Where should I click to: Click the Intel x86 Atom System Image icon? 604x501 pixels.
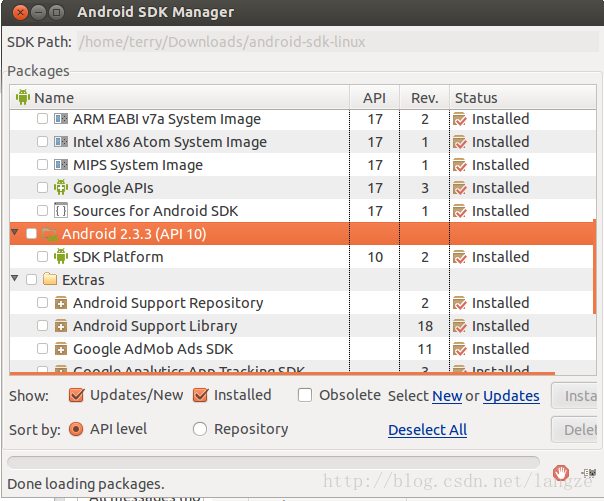(x=61, y=142)
